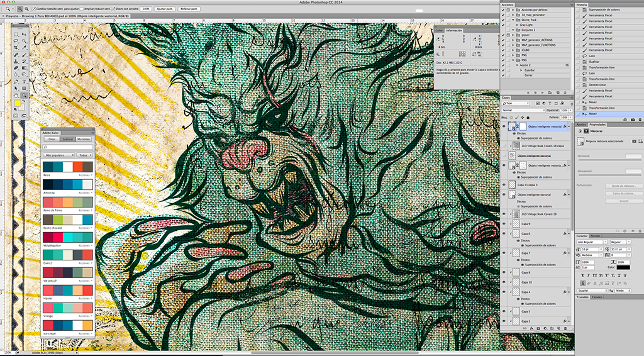
Task: Select the Gradient tool
Action: [25, 68]
